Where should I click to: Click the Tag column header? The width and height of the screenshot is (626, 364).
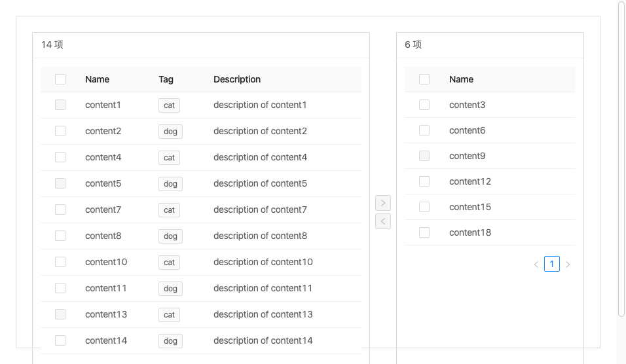[166, 79]
